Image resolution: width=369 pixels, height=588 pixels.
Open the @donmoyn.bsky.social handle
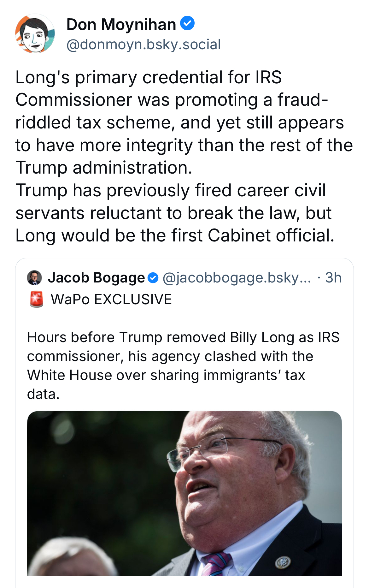(143, 45)
